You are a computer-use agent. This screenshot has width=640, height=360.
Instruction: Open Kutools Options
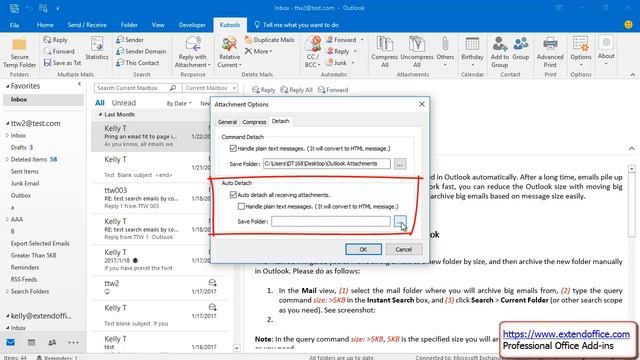[581, 52]
